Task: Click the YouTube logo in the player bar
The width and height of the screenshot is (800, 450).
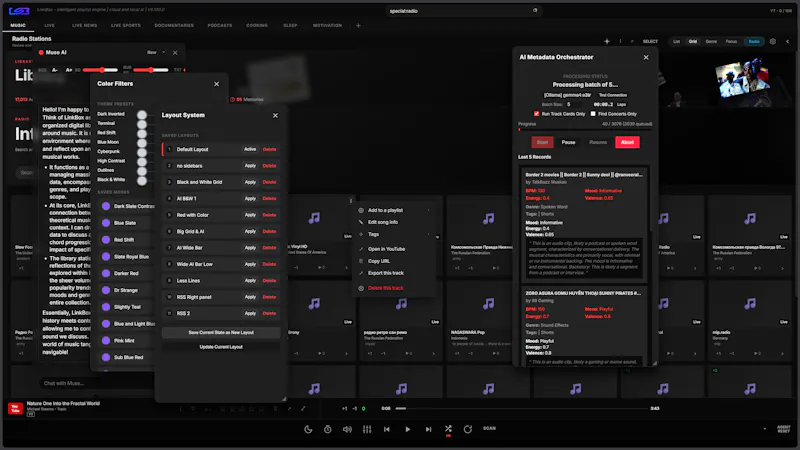Action: [x=15, y=409]
